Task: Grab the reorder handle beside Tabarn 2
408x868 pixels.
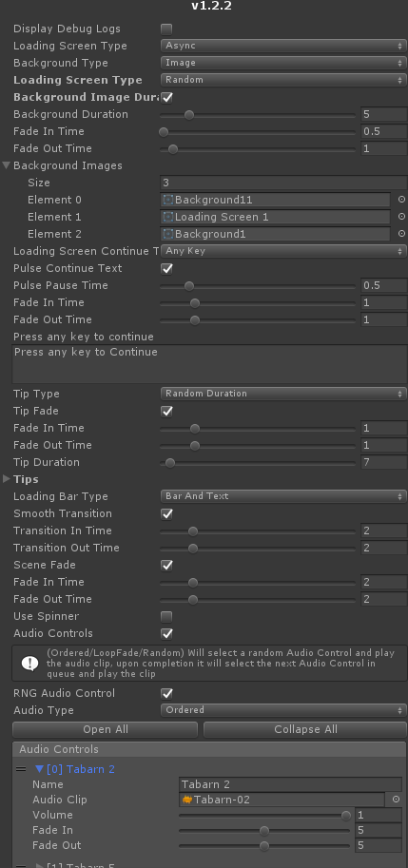Action: (x=21, y=769)
